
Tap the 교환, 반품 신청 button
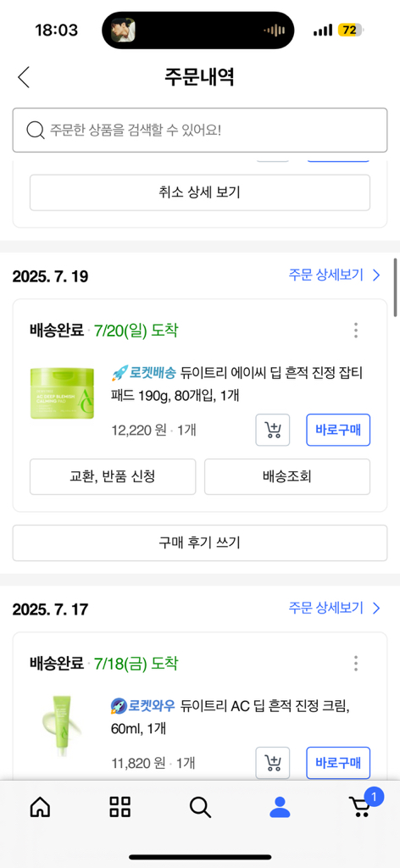click(x=113, y=476)
